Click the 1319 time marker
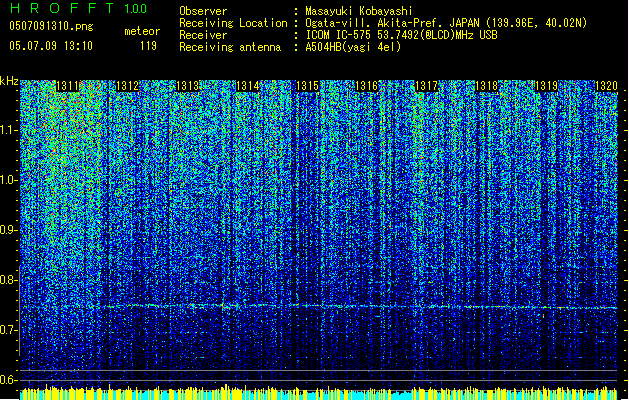Screen dimensions: 629x400 (x=546, y=86)
